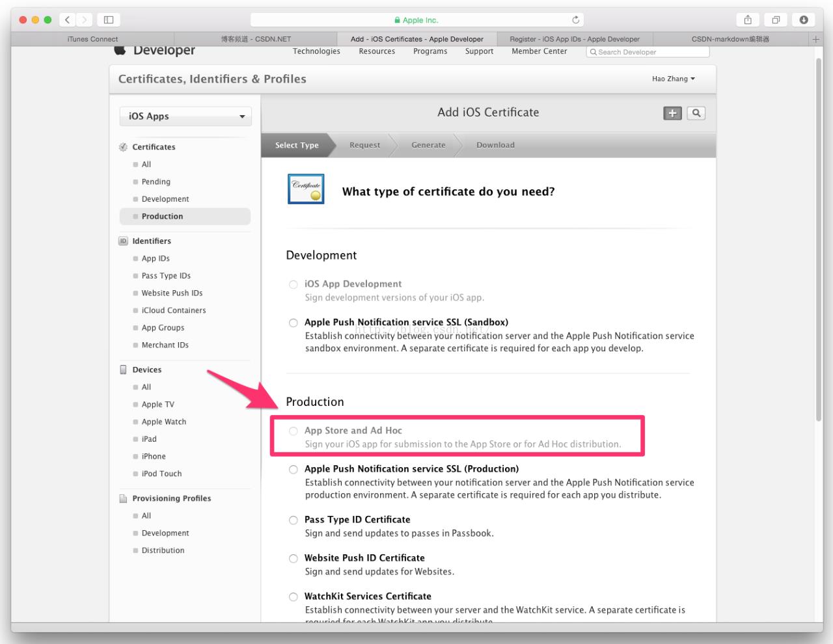Click the Download step
833x644 pixels.
coord(495,145)
